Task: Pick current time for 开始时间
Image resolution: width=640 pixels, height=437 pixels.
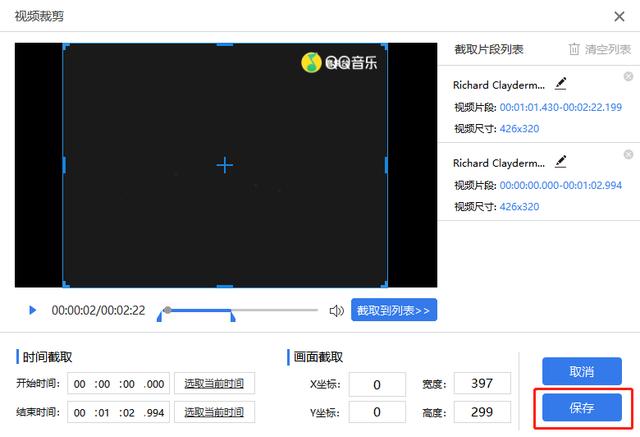Action: pos(214,383)
